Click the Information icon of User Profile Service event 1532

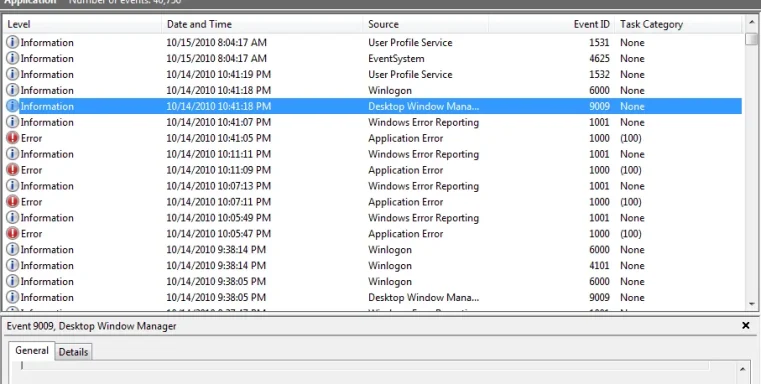click(13, 74)
